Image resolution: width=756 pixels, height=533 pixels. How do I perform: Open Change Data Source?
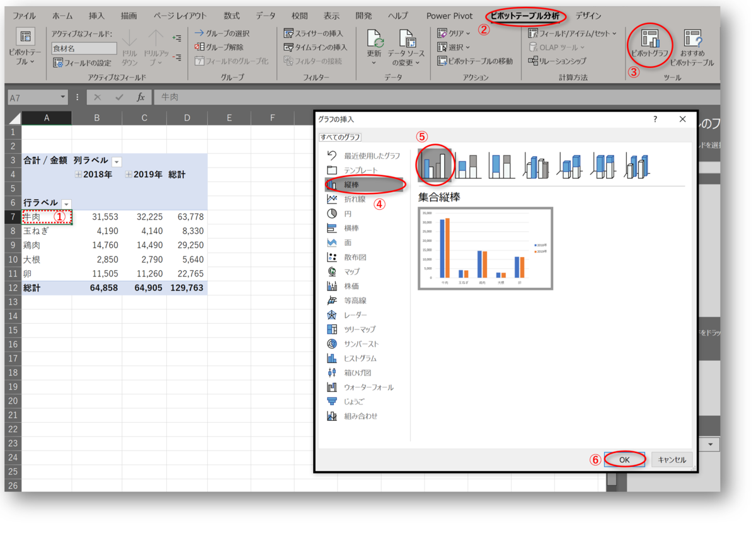click(406, 48)
